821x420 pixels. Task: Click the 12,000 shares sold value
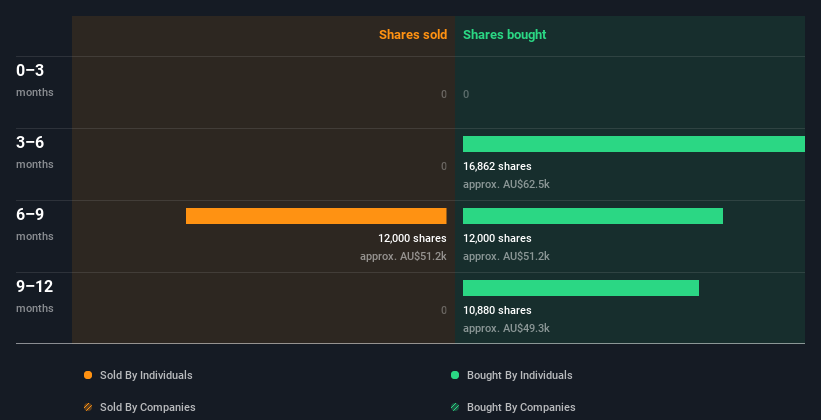[412, 238]
